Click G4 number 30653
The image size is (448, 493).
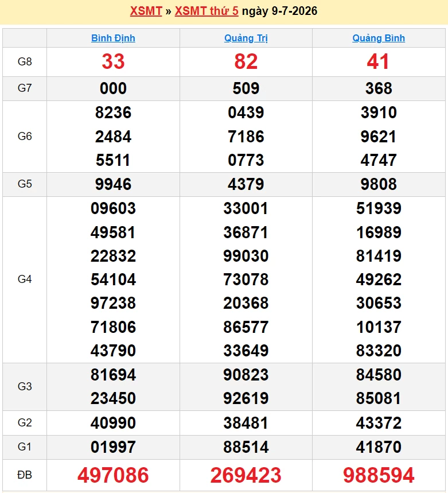pyautogui.click(x=379, y=303)
